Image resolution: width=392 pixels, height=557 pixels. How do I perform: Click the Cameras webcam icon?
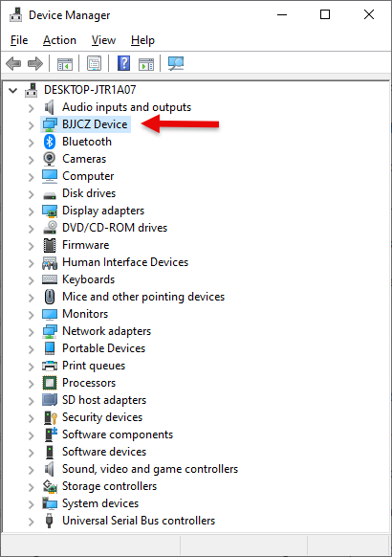pyautogui.click(x=50, y=159)
